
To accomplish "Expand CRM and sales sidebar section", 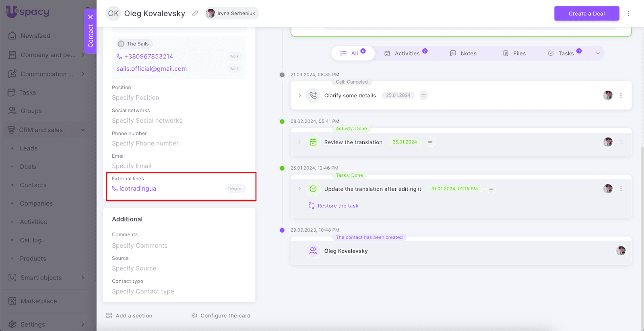I will click(x=83, y=130).
